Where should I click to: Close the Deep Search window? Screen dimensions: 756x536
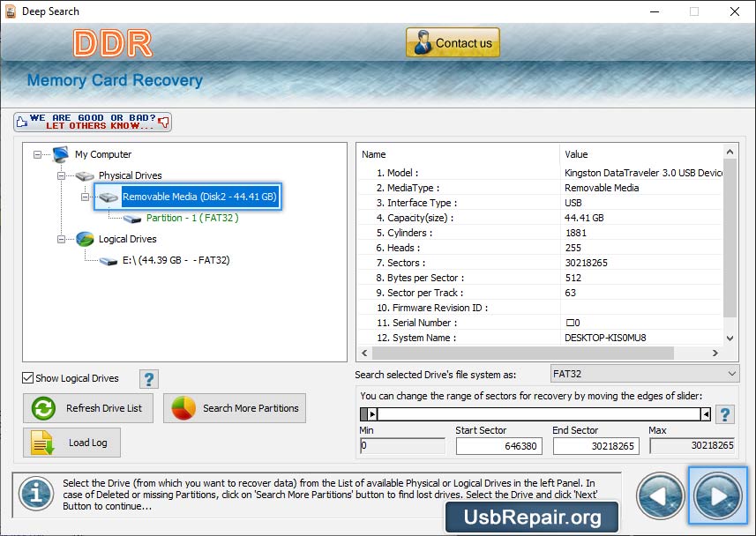(x=734, y=11)
